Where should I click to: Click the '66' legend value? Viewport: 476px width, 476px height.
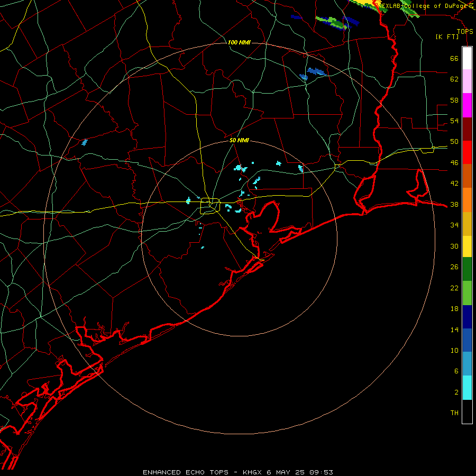tap(454, 58)
